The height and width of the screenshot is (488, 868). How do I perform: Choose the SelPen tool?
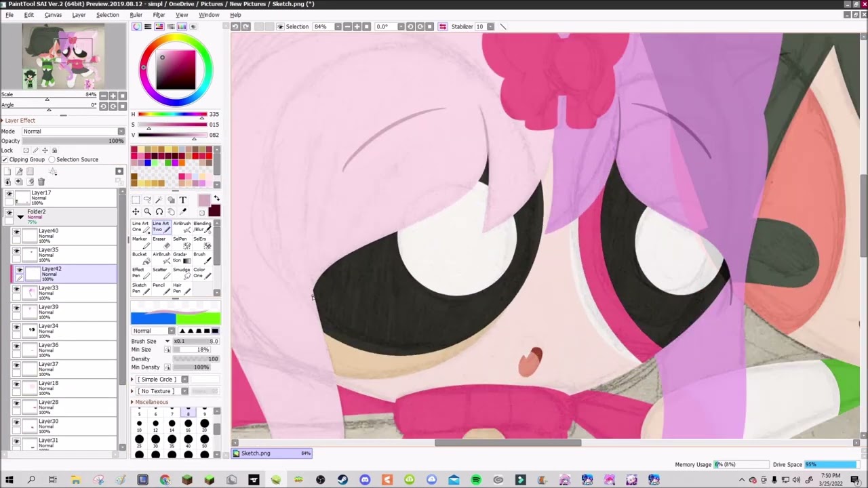pos(181,242)
